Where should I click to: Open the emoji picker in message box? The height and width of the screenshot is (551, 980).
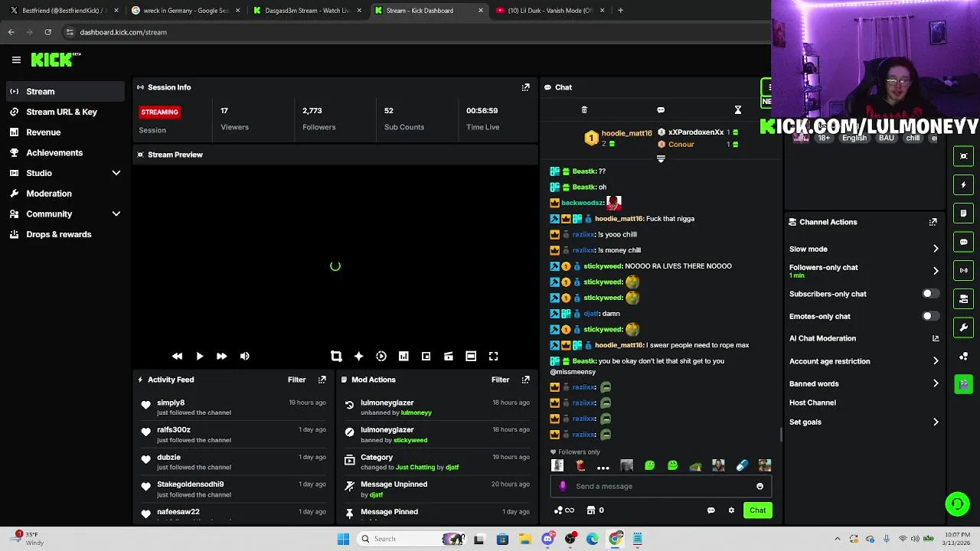(759, 487)
